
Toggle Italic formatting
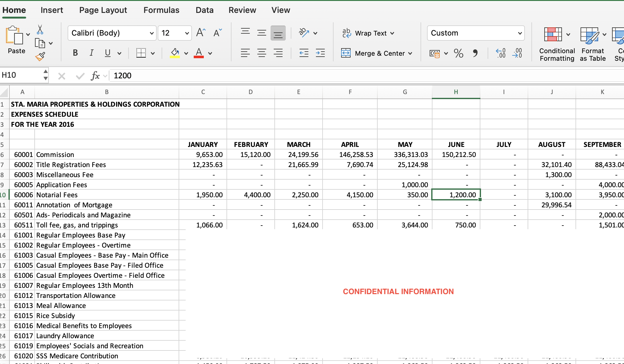click(x=91, y=53)
